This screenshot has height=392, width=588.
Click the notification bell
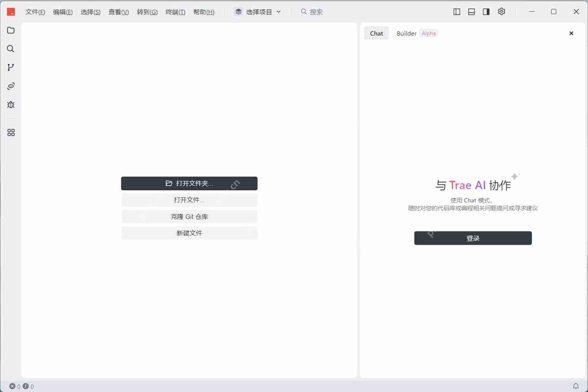click(x=576, y=386)
